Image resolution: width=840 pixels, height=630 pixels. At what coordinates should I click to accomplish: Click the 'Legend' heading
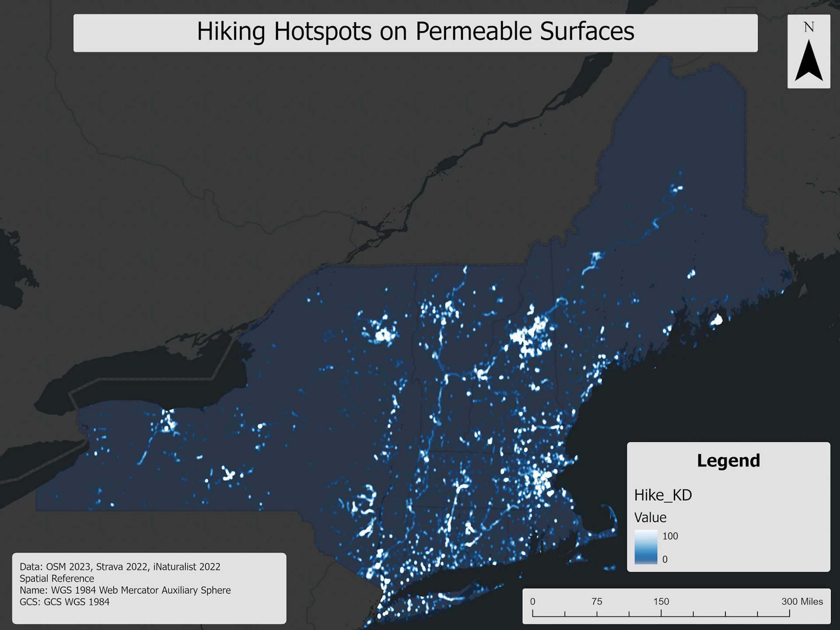click(x=728, y=461)
